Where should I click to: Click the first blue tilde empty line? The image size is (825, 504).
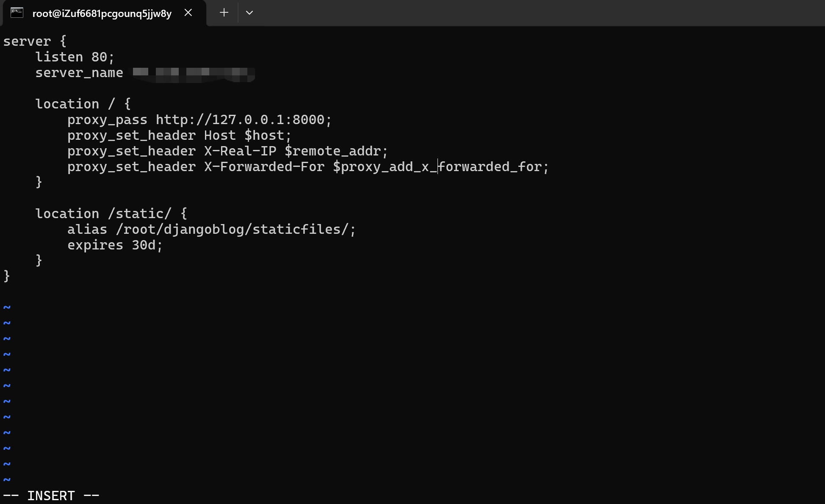pyautogui.click(x=7, y=307)
